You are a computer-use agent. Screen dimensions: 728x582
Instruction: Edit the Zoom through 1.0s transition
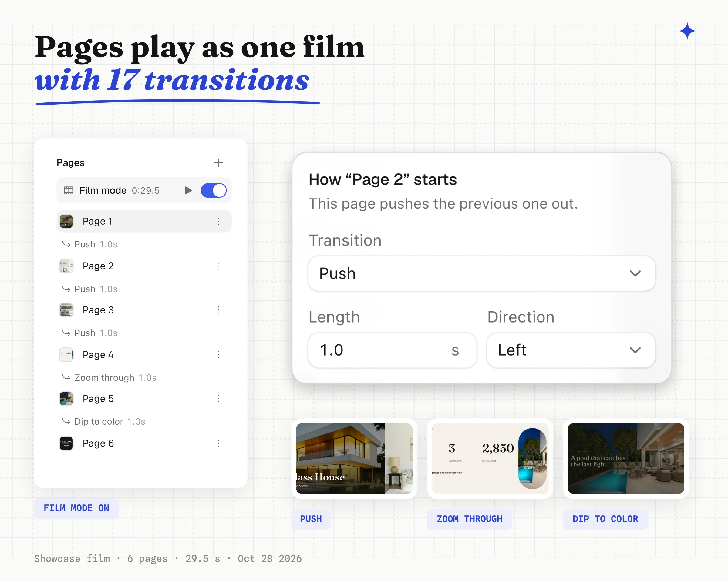point(109,377)
